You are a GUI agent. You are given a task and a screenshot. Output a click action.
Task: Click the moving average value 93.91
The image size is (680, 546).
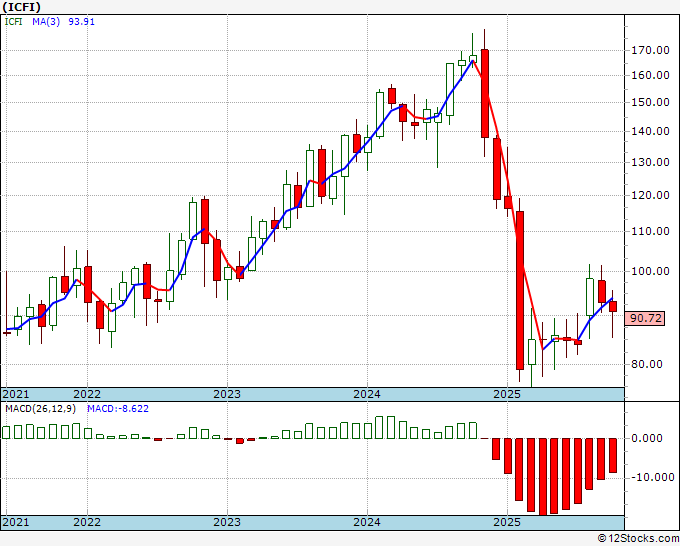pos(81,22)
